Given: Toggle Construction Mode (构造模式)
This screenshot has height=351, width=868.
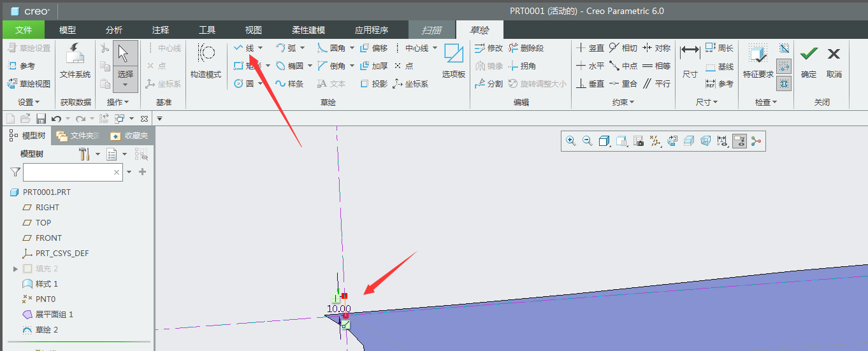Looking at the screenshot, I should pos(206,61).
